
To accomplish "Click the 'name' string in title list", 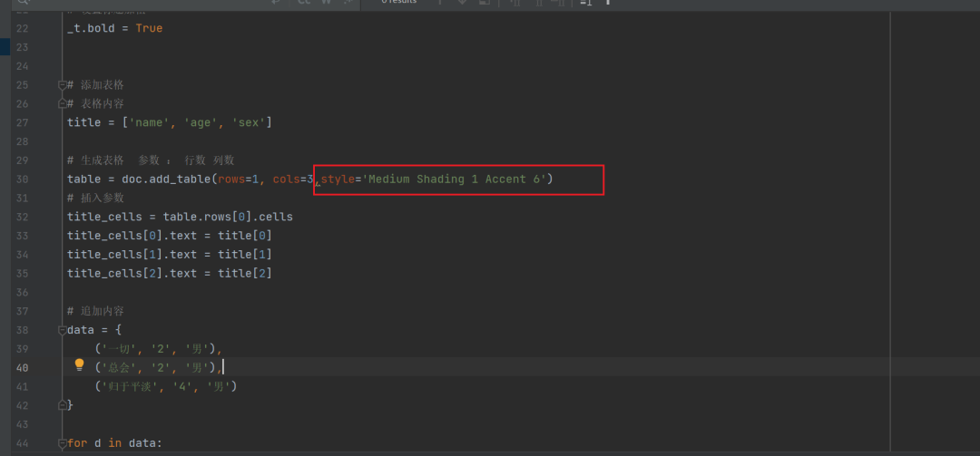I will tap(150, 122).
